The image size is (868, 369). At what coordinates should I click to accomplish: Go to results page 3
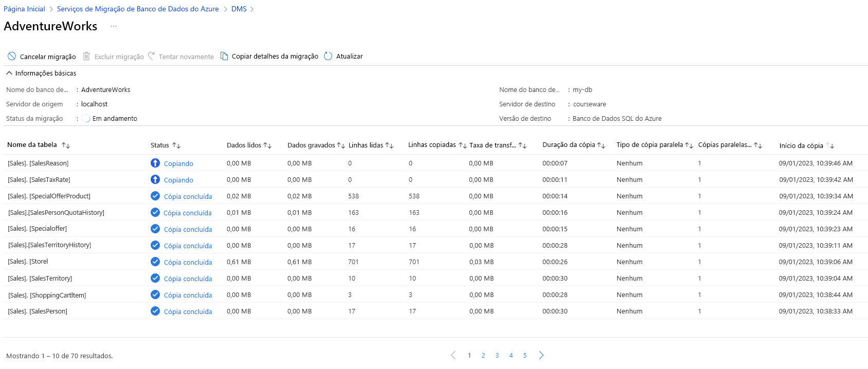tap(497, 355)
